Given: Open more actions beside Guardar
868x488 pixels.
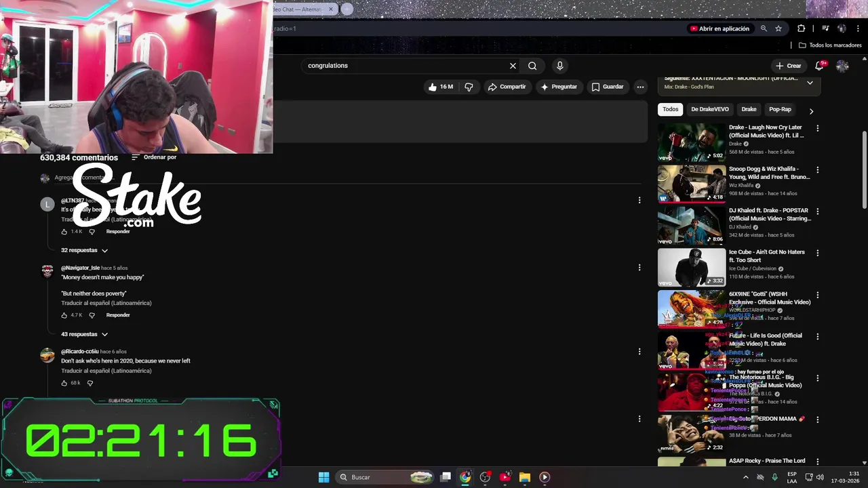Looking at the screenshot, I should point(640,87).
